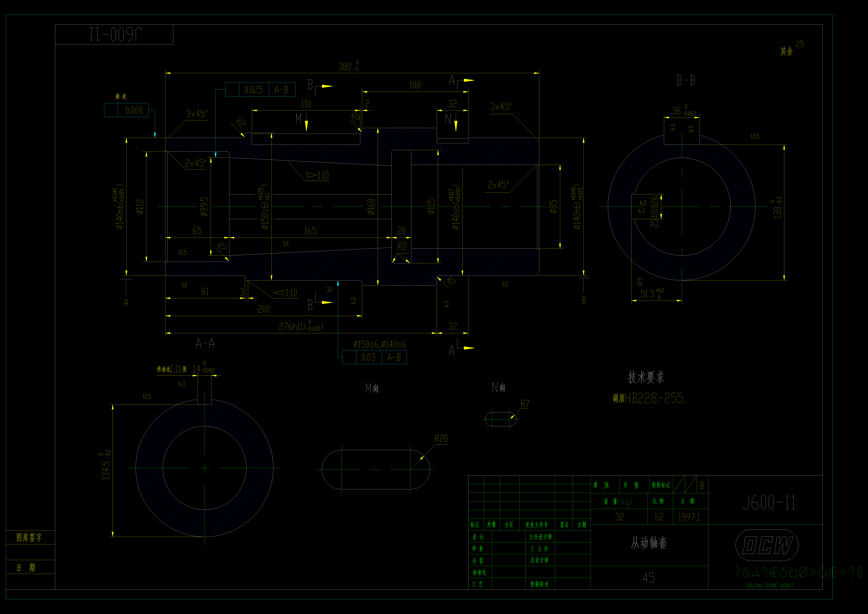Select the 室主任 cell
This screenshot has width=868, height=614.
tap(539, 549)
